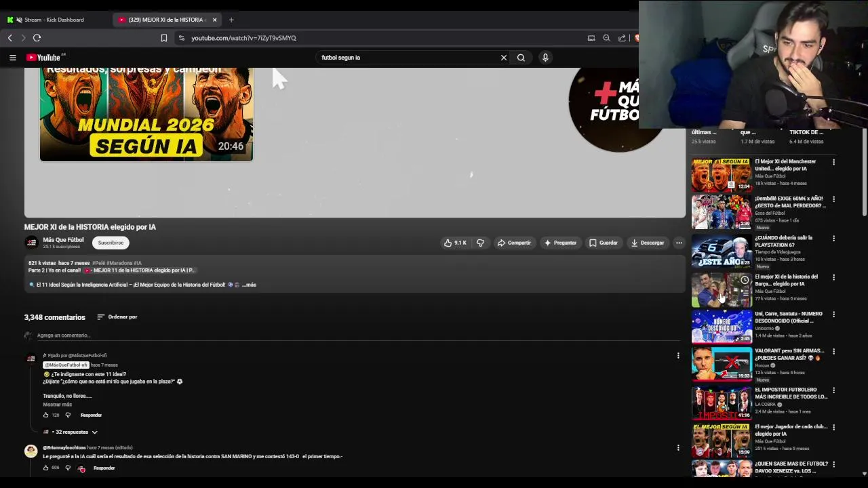Open the Más Que Fútbol channel name link
The width and height of the screenshot is (868, 488).
tap(63, 240)
